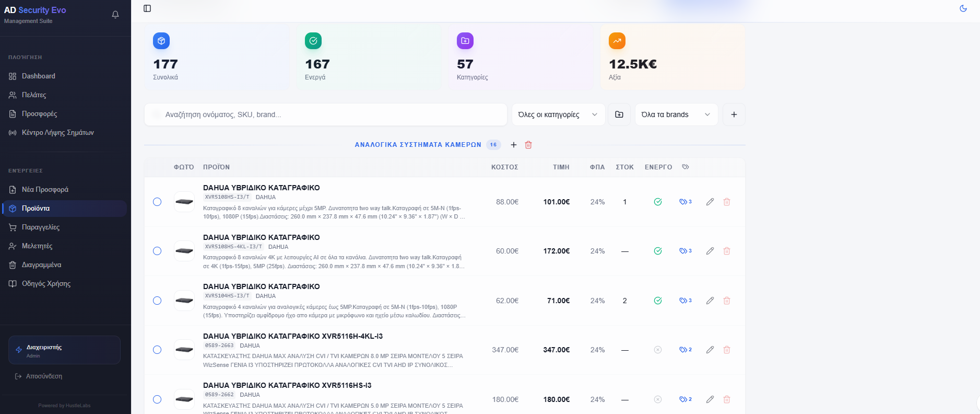Open notifications bell in sidebar header

coord(115,15)
